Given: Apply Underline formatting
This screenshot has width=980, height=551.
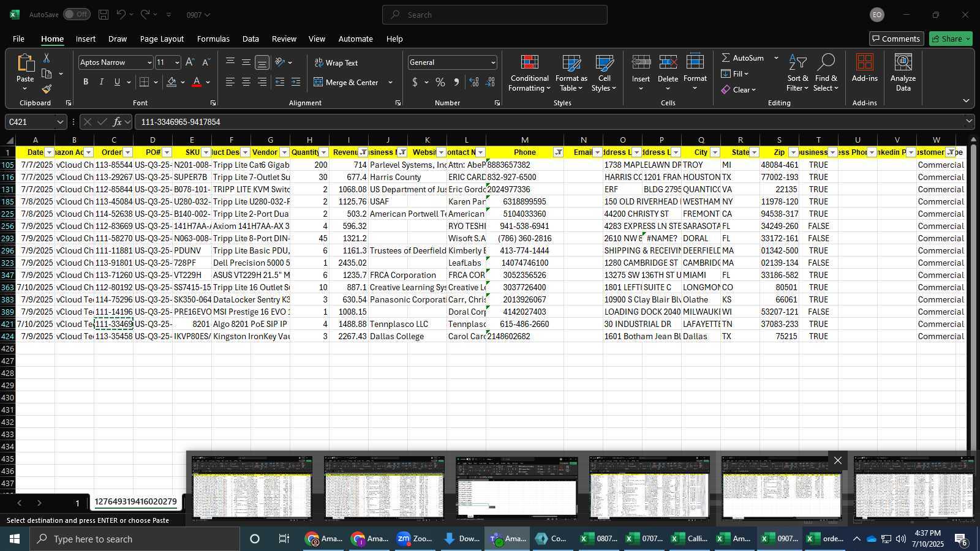Looking at the screenshot, I should pyautogui.click(x=117, y=82).
